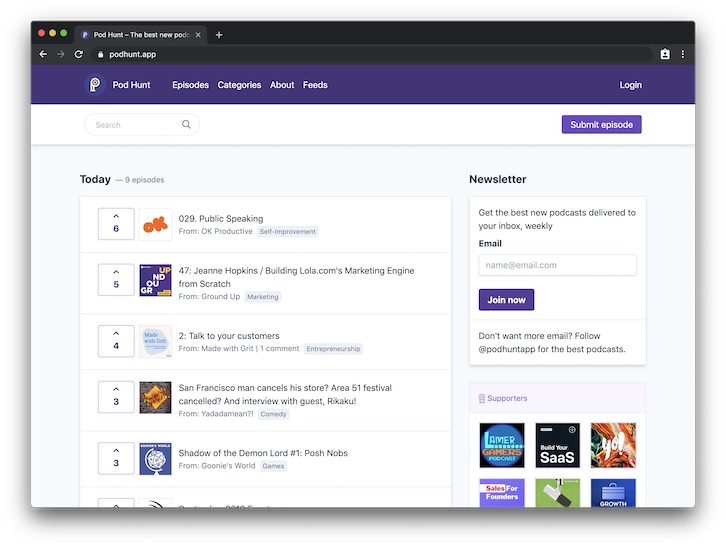
Task: Open '2: Talk to your customers' title
Action: 229,336
